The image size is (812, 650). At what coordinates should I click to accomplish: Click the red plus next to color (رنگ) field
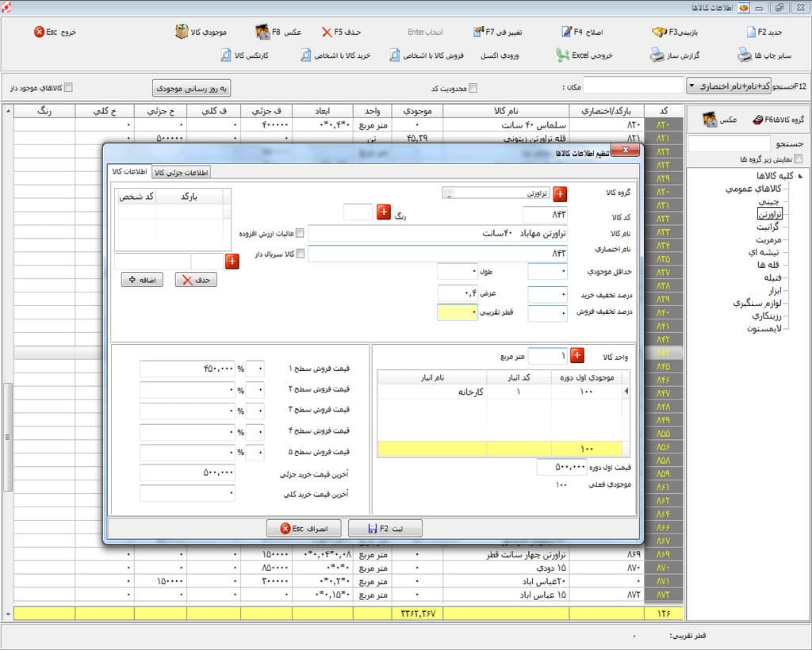tap(384, 212)
